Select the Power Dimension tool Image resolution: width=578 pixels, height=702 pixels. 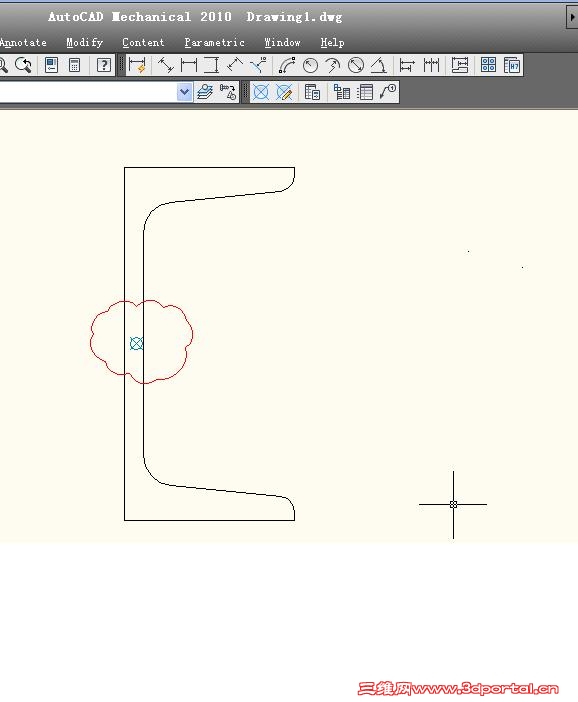pos(137,65)
